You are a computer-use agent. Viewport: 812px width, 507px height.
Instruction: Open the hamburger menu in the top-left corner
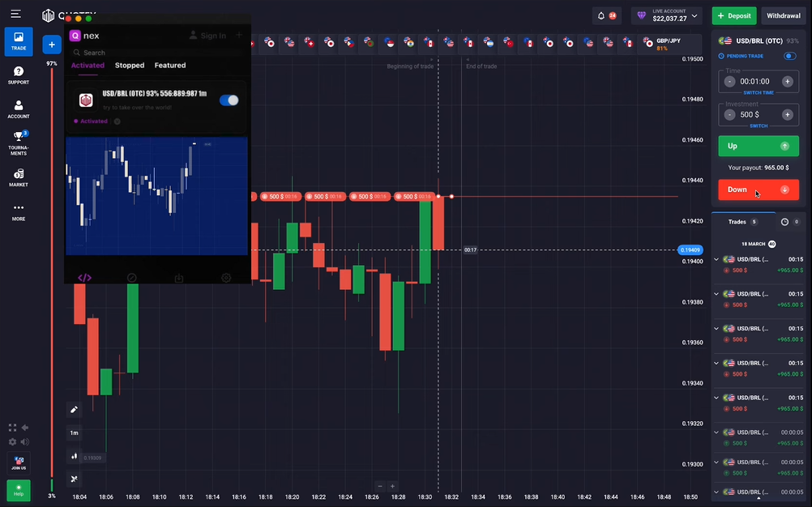(15, 14)
